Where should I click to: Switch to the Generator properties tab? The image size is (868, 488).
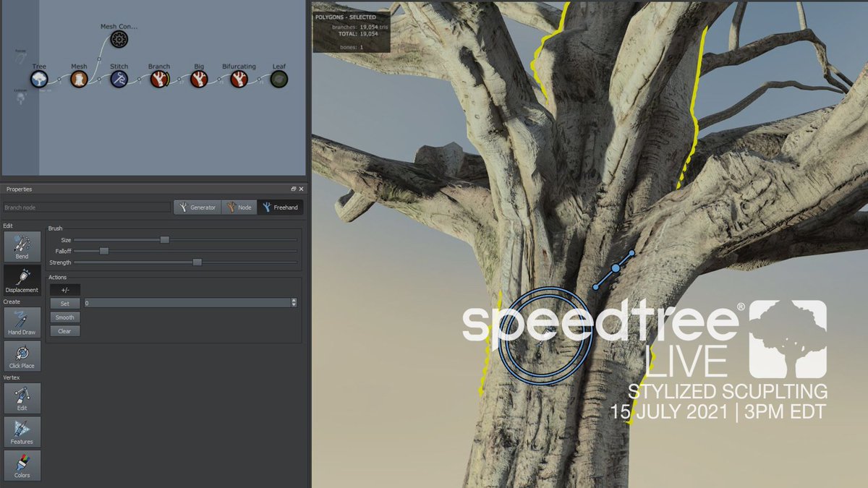(197, 207)
